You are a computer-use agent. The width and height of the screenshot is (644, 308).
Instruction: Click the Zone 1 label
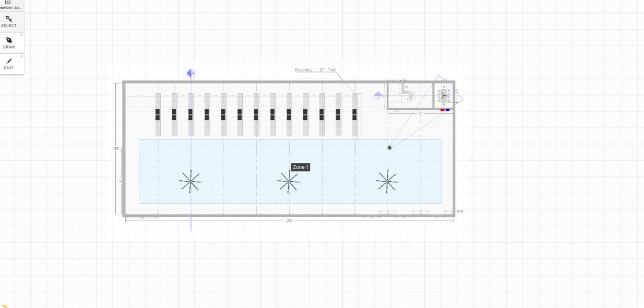(300, 167)
